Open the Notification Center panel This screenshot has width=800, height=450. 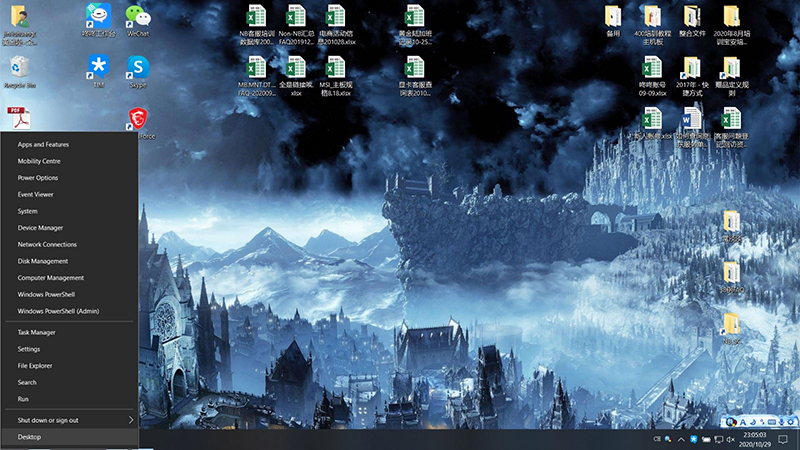point(782,440)
